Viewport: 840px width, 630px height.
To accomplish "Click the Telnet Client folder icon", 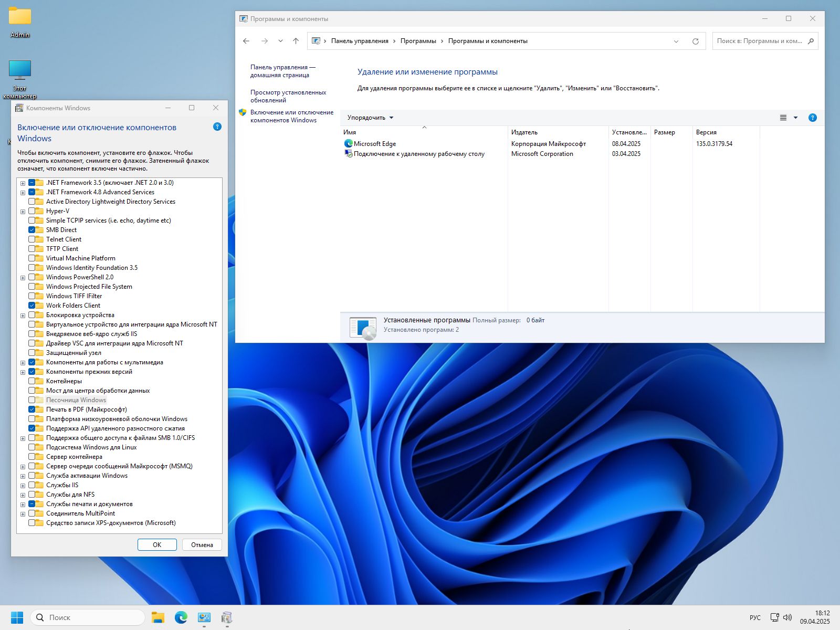I will click(x=40, y=239).
